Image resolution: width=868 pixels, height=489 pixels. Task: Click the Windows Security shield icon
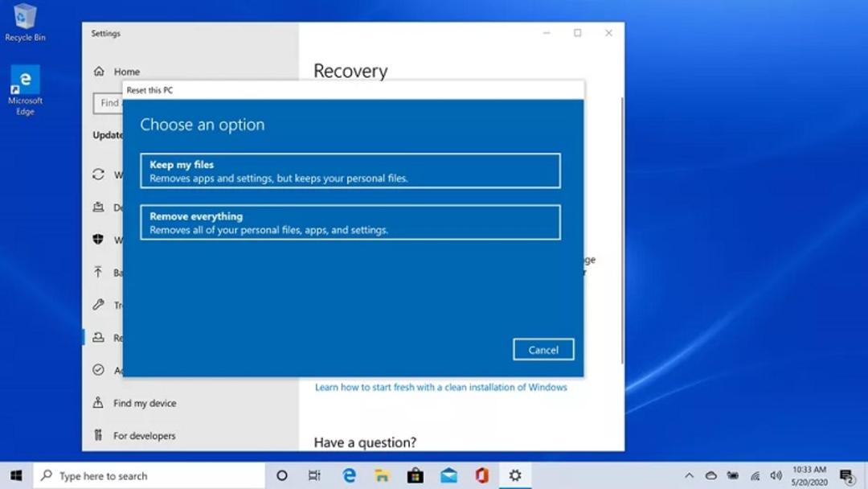(x=98, y=239)
